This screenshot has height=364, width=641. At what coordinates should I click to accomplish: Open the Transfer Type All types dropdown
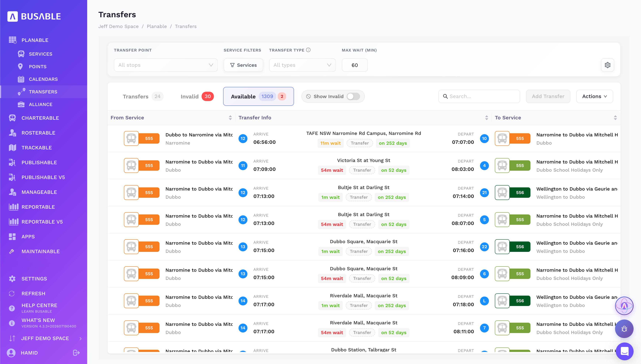(302, 65)
